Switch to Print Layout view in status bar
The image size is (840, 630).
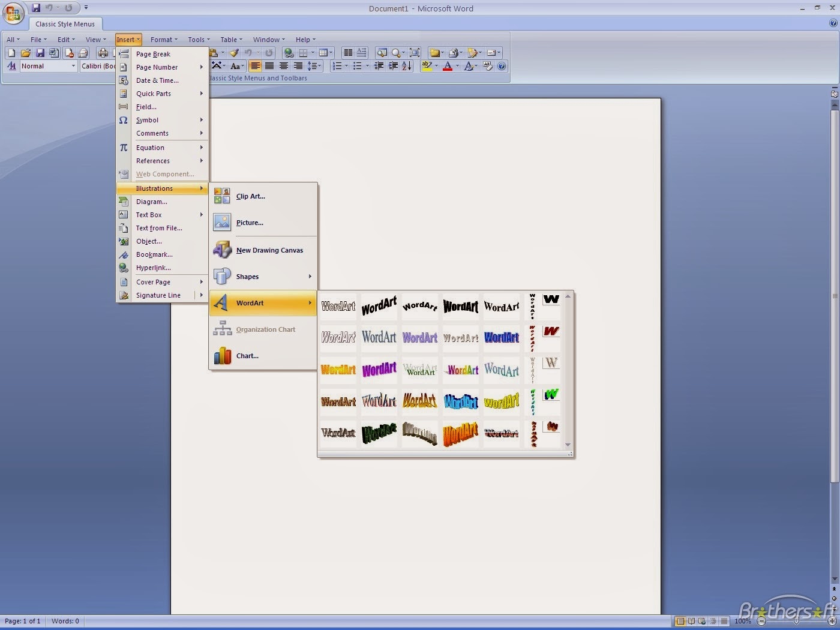pyautogui.click(x=680, y=621)
